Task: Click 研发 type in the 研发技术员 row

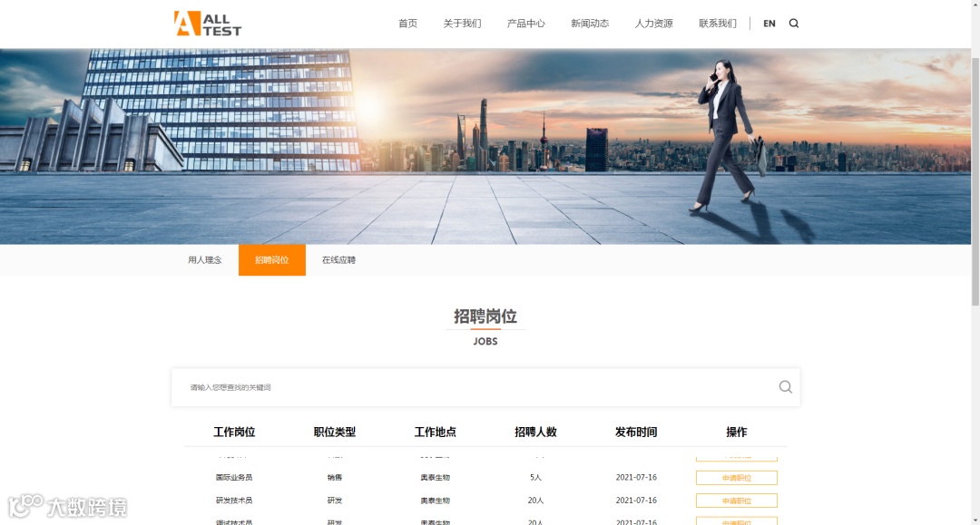Action: pos(334,501)
